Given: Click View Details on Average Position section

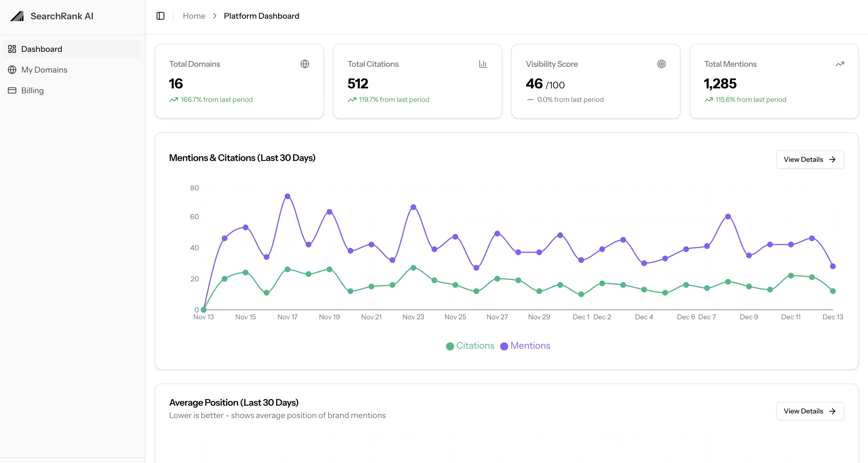Looking at the screenshot, I should click(x=810, y=411).
